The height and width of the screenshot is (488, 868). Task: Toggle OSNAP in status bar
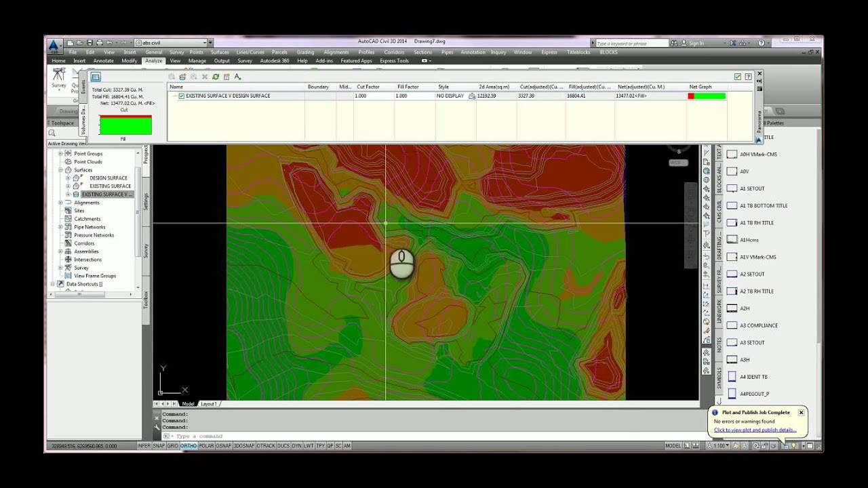[224, 446]
